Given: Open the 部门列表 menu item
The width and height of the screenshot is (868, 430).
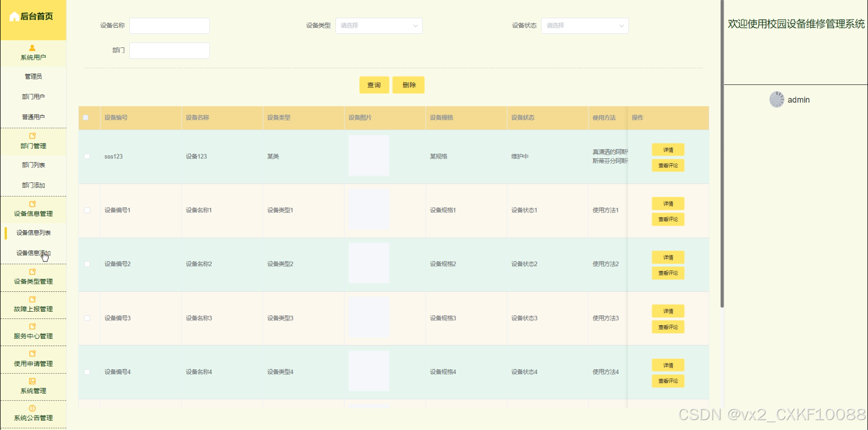Looking at the screenshot, I should (x=33, y=165).
